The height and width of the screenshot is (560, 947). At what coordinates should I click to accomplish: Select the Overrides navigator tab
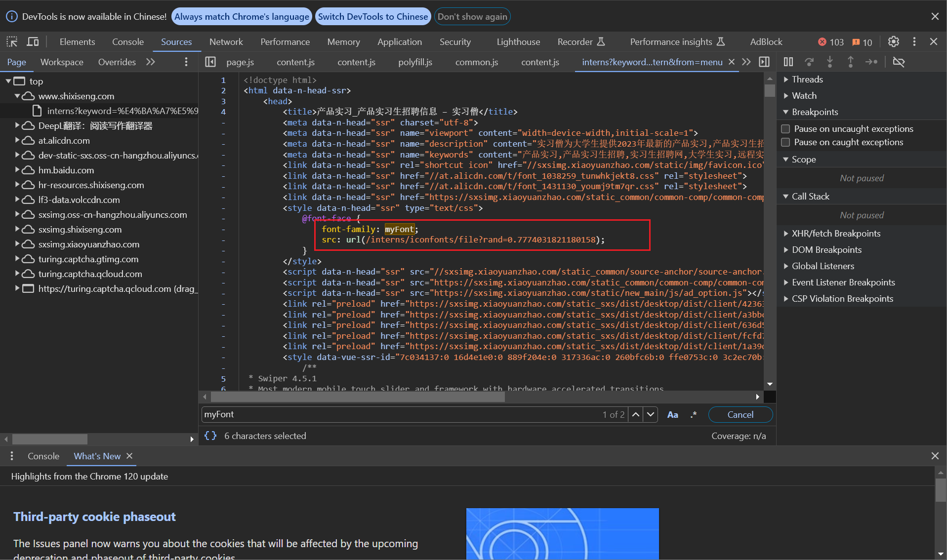point(117,62)
